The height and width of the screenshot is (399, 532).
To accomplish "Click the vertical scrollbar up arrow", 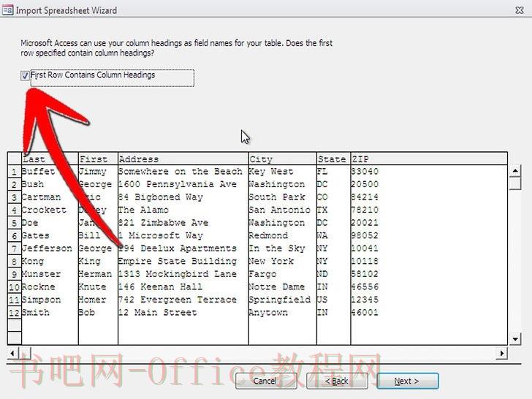I will click(x=515, y=170).
